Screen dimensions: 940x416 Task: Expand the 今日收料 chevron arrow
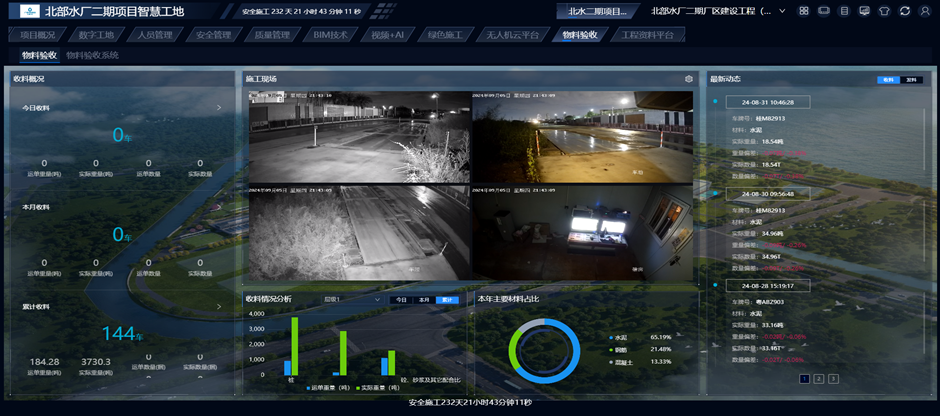click(219, 107)
